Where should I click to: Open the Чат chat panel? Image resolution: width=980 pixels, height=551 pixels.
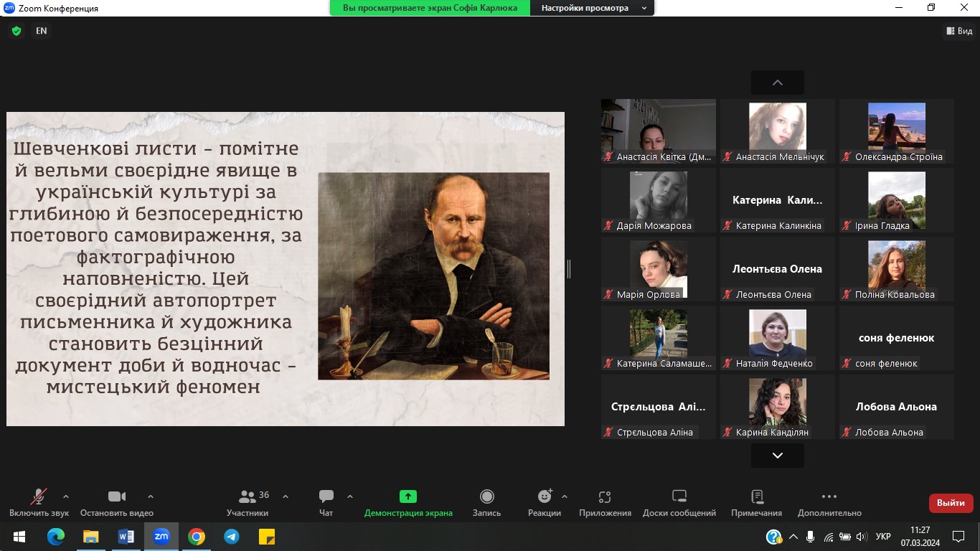pyautogui.click(x=326, y=502)
